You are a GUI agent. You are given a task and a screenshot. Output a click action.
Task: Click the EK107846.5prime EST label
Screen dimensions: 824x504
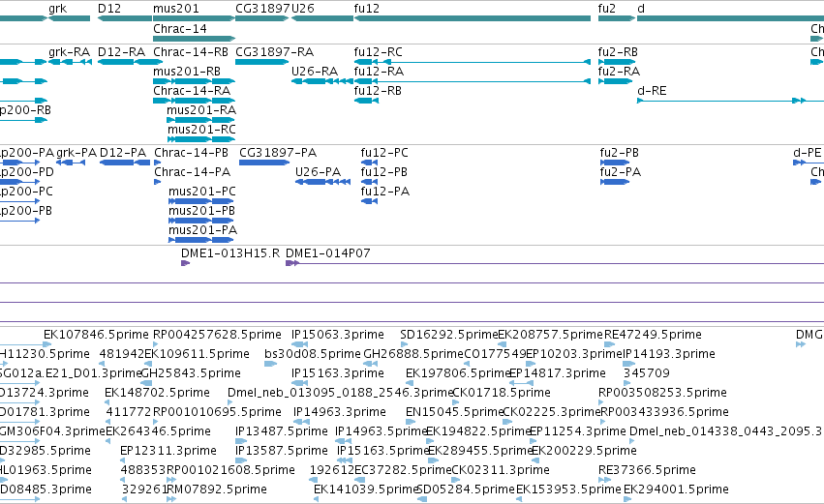click(x=96, y=335)
